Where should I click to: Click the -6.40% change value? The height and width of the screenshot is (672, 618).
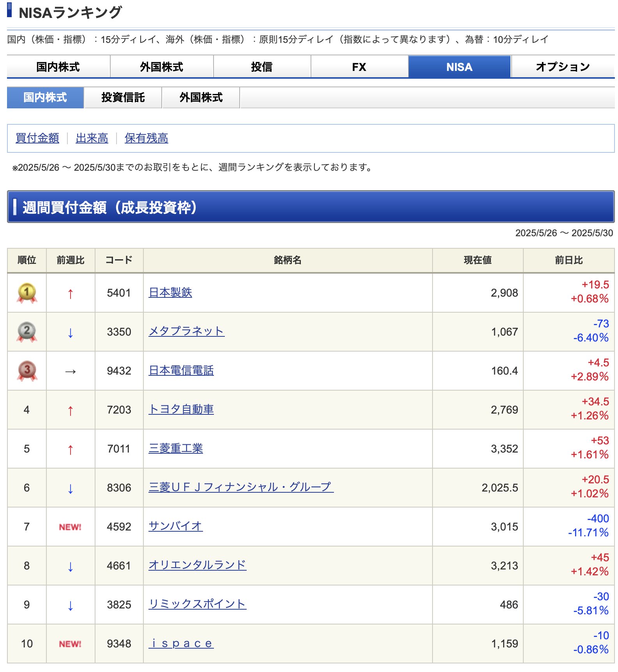click(x=591, y=338)
